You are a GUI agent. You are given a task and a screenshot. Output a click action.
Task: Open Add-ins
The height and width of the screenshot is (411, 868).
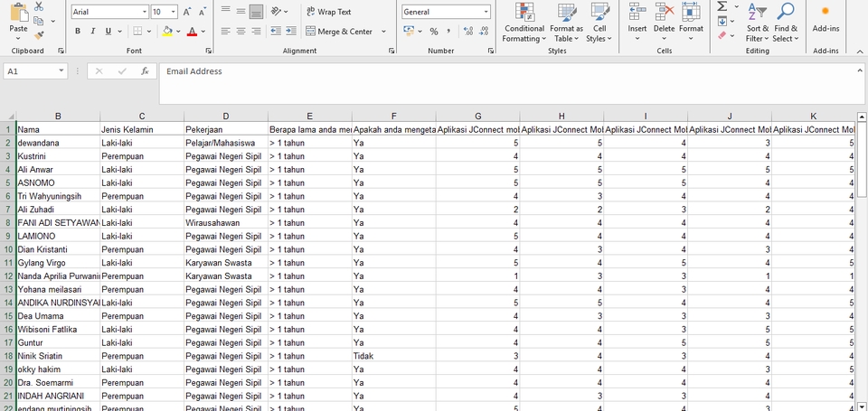pos(826,20)
